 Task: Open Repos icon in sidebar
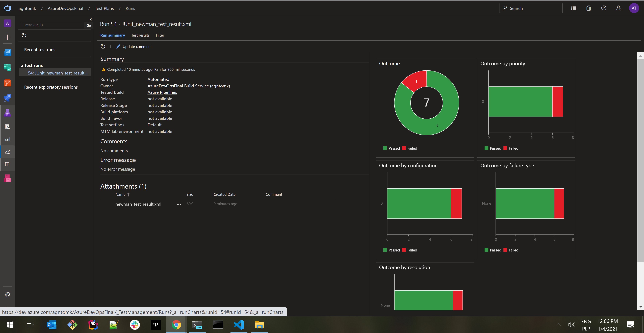(x=8, y=83)
